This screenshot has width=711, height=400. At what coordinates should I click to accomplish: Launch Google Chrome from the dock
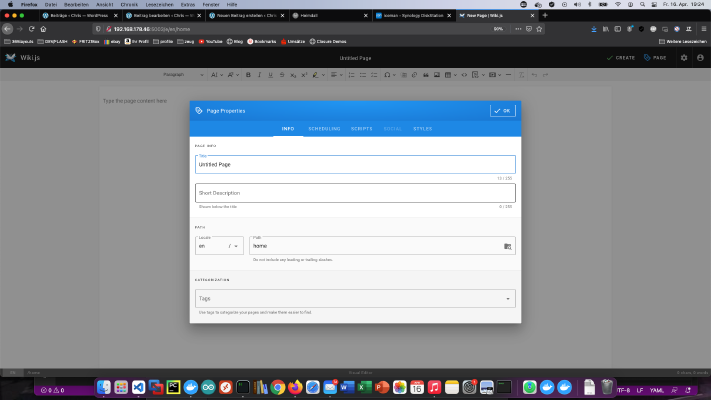click(x=278, y=387)
